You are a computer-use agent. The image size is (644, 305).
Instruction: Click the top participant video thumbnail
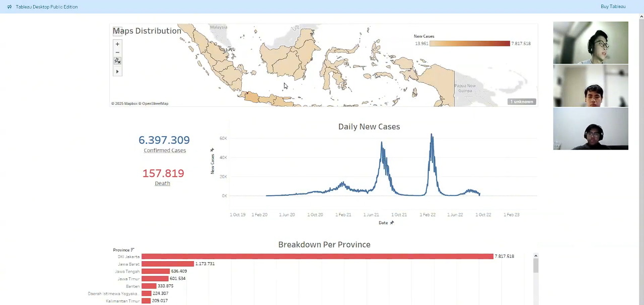click(591, 42)
